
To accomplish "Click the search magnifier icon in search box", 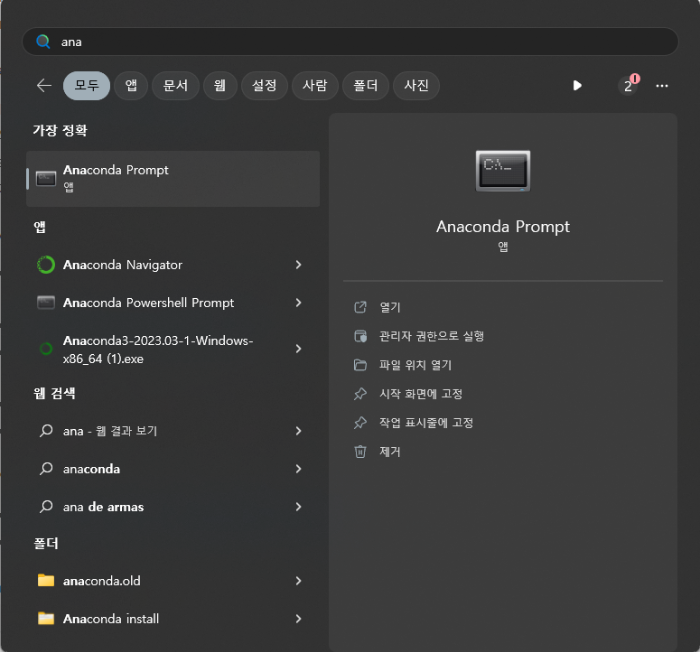I will pos(43,42).
